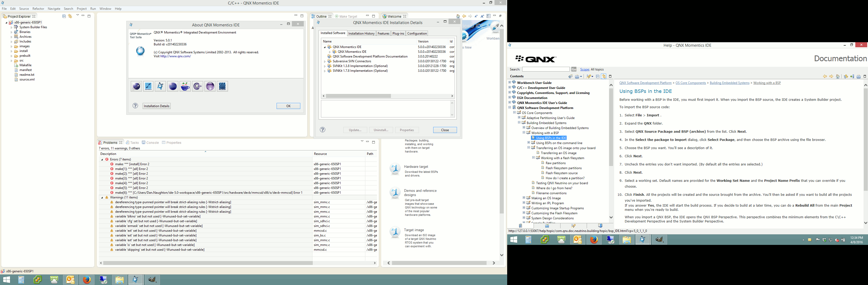Click the Installation Details button

[x=156, y=106]
